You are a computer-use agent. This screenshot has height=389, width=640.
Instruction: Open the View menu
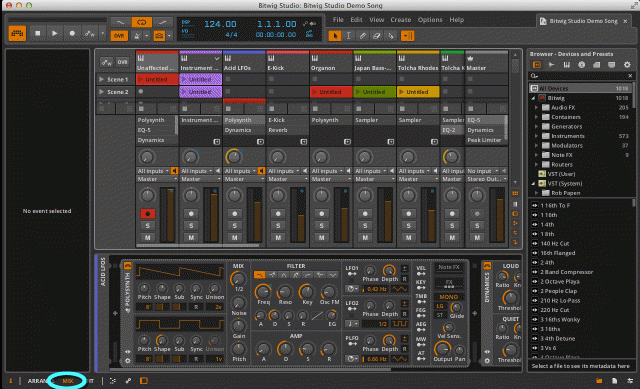click(376, 20)
